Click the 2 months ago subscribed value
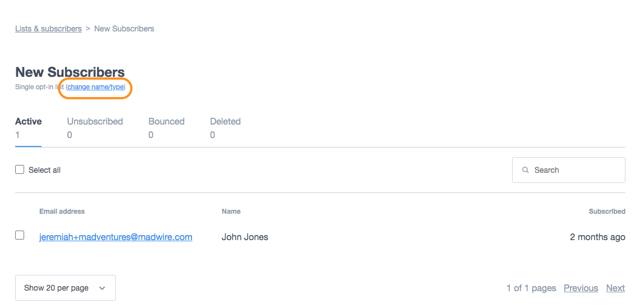Image resolution: width=644 pixels, height=308 pixels. pyautogui.click(x=597, y=237)
